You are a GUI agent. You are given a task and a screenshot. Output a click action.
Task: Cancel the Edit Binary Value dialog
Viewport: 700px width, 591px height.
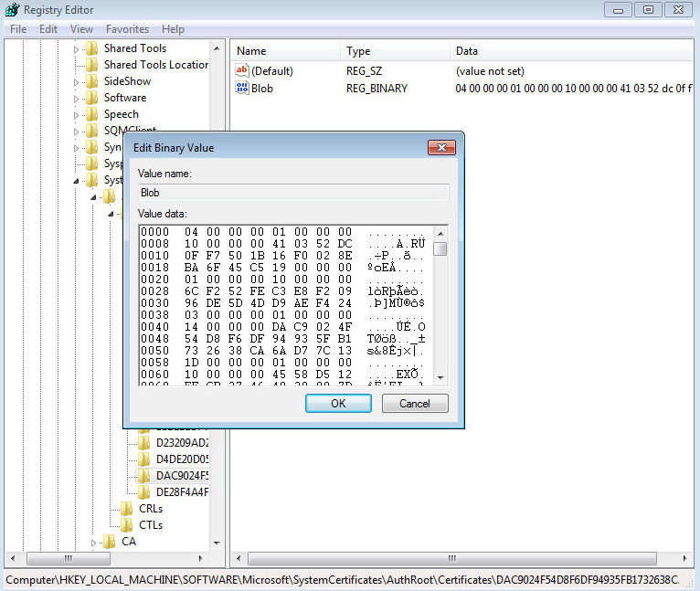(414, 403)
